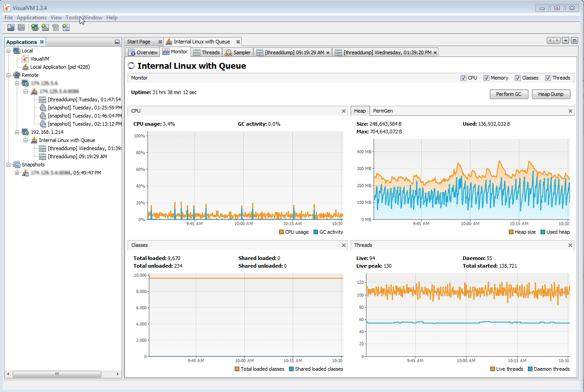Open the document tab list dropdown arrow

565,41
